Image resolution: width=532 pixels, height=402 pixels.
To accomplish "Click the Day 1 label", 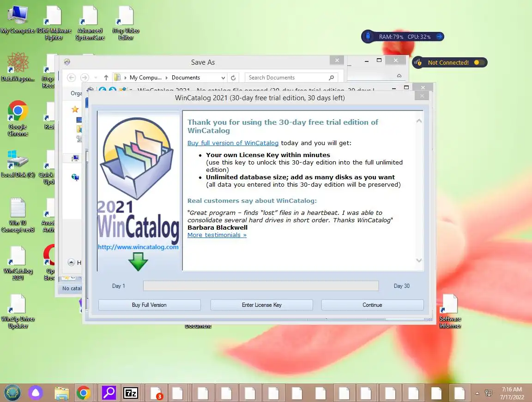I will (x=118, y=286).
